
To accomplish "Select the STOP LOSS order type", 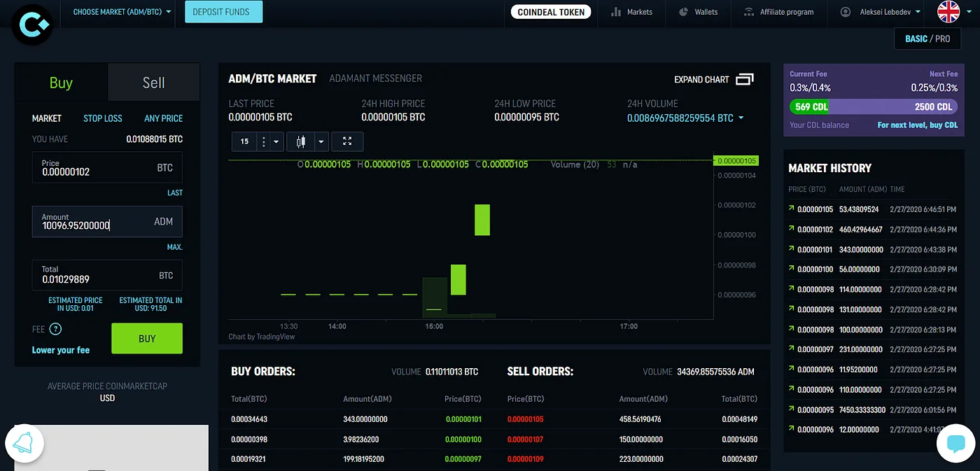I will [x=103, y=118].
